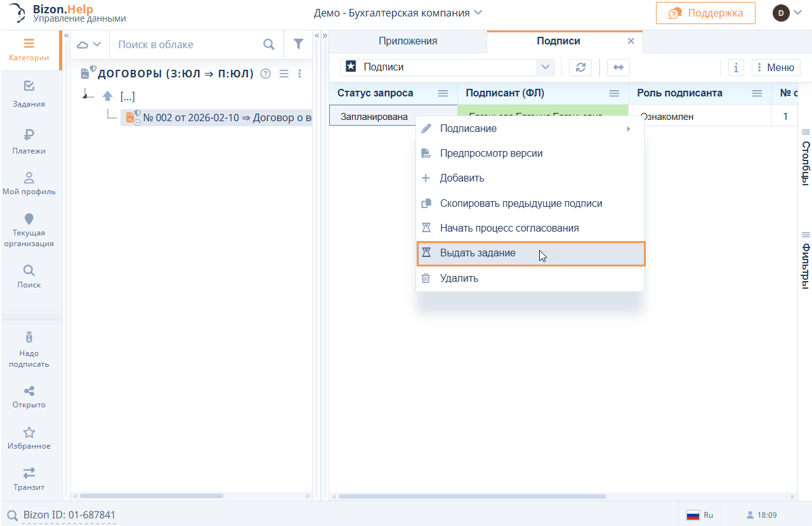Click the Поиск в облаке search field
This screenshot has height=526, width=812.
click(187, 44)
